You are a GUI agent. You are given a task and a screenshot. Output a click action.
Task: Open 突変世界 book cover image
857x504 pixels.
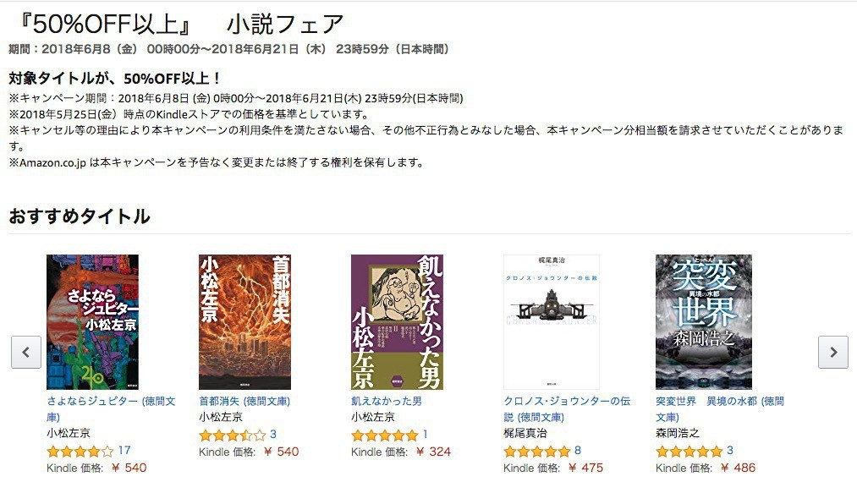(x=703, y=322)
